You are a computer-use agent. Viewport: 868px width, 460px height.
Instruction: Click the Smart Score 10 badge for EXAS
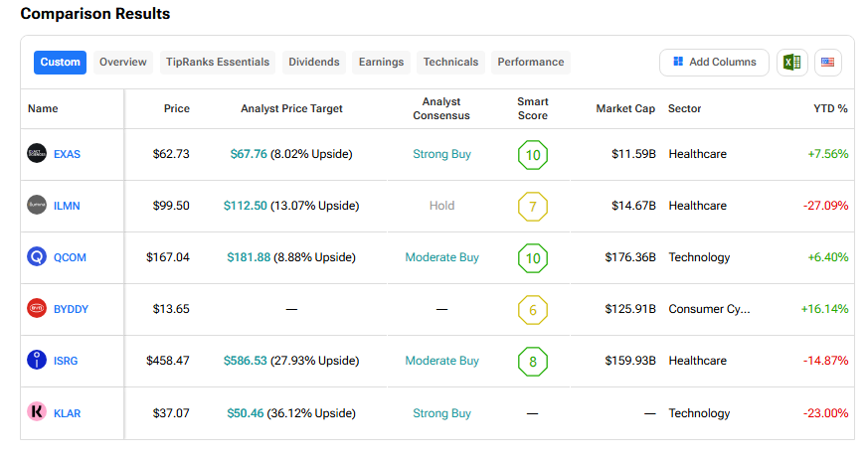[x=533, y=155]
